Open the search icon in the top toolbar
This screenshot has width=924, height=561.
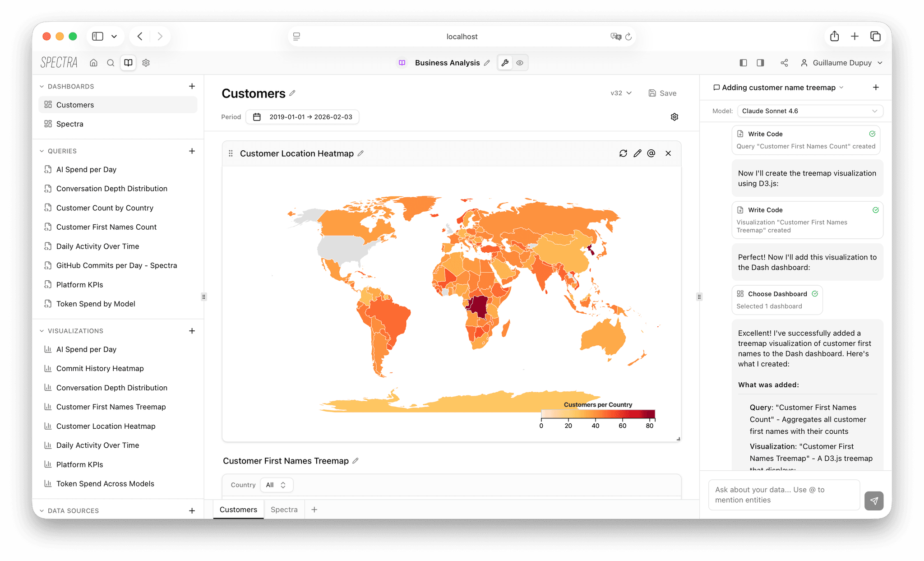(111, 63)
